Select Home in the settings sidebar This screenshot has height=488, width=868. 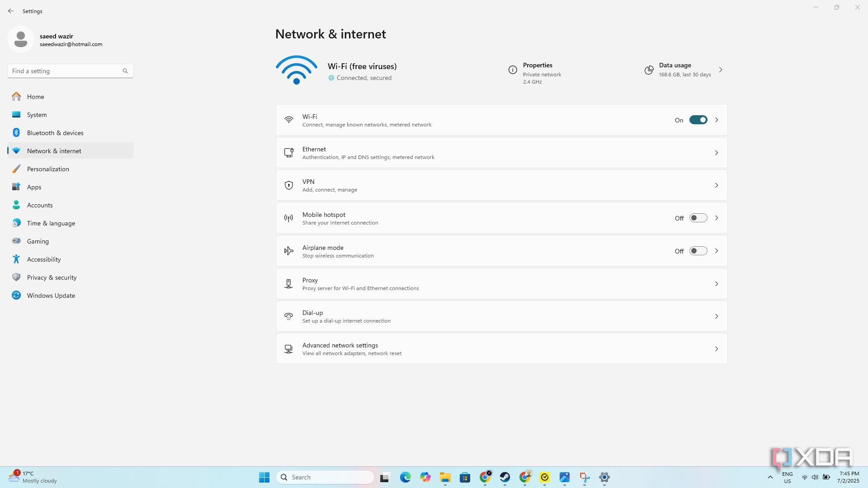click(71, 97)
